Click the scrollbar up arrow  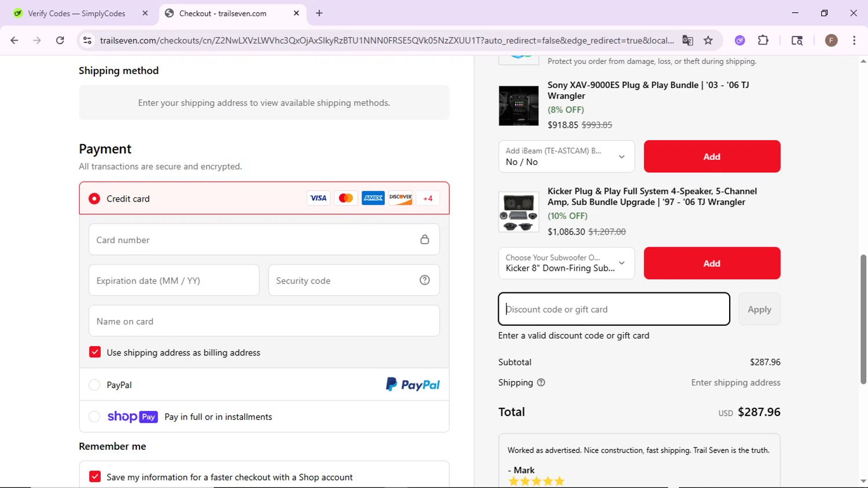point(863,61)
